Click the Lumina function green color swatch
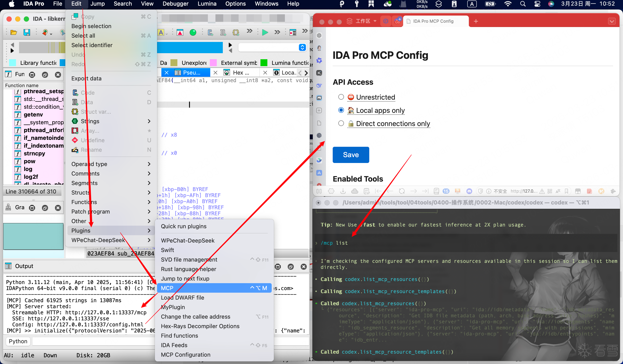The height and width of the screenshot is (364, 623). (x=264, y=63)
